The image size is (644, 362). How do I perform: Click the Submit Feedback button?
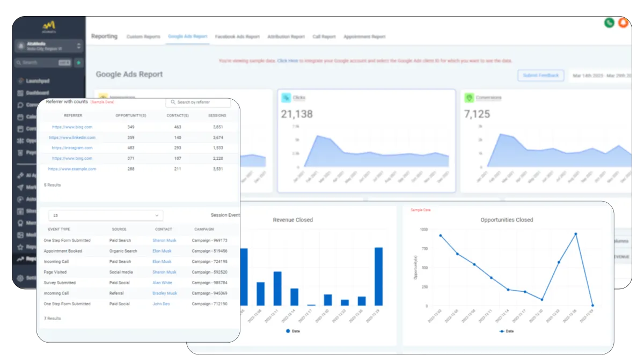click(541, 76)
